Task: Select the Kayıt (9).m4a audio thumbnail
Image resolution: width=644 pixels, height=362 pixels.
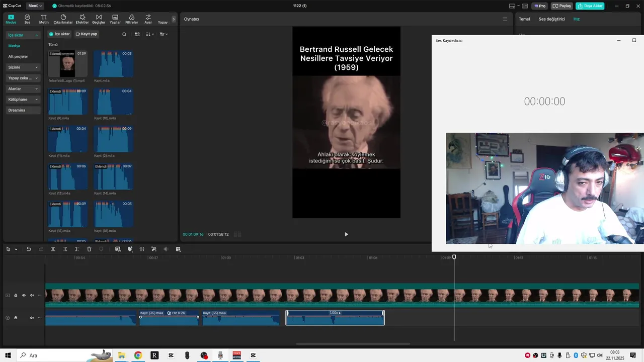Action: click(x=68, y=101)
